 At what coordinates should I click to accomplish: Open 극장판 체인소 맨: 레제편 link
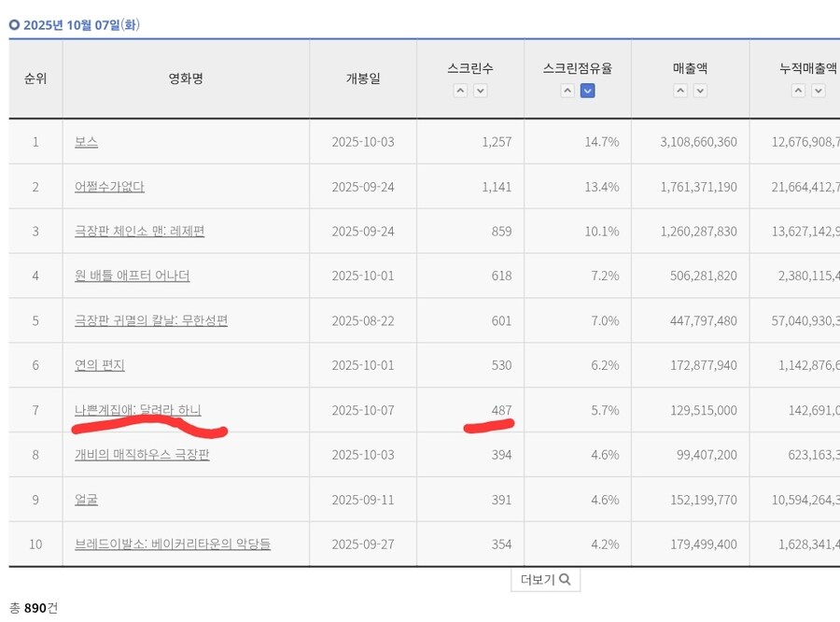click(x=142, y=231)
